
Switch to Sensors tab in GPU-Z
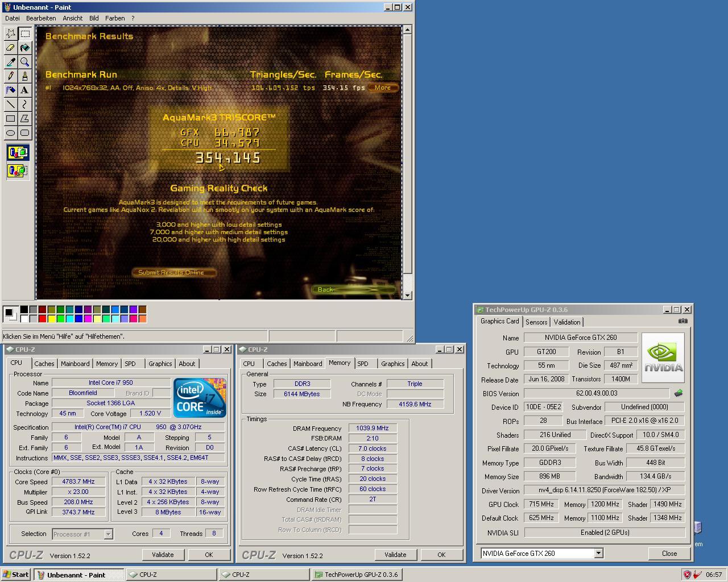pos(536,322)
